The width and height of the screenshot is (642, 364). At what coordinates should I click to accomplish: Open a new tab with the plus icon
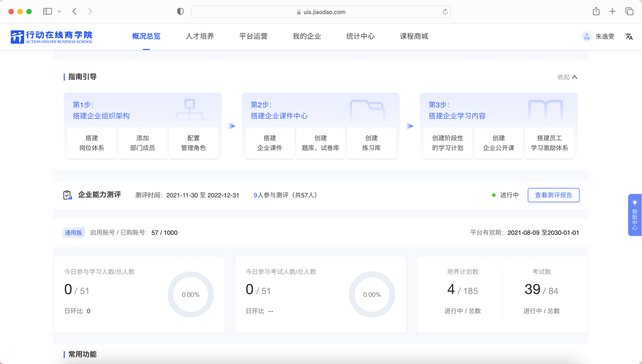point(612,11)
